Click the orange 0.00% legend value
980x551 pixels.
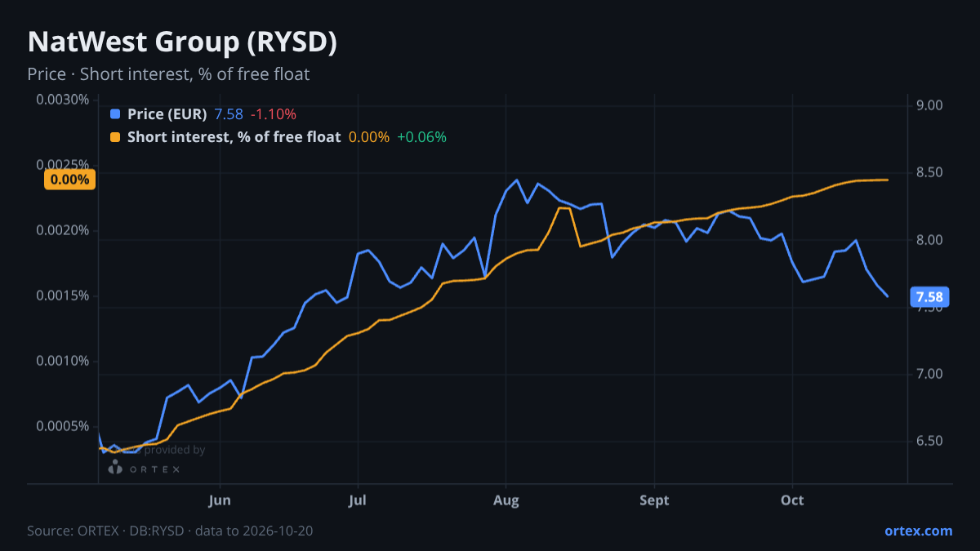coord(369,137)
